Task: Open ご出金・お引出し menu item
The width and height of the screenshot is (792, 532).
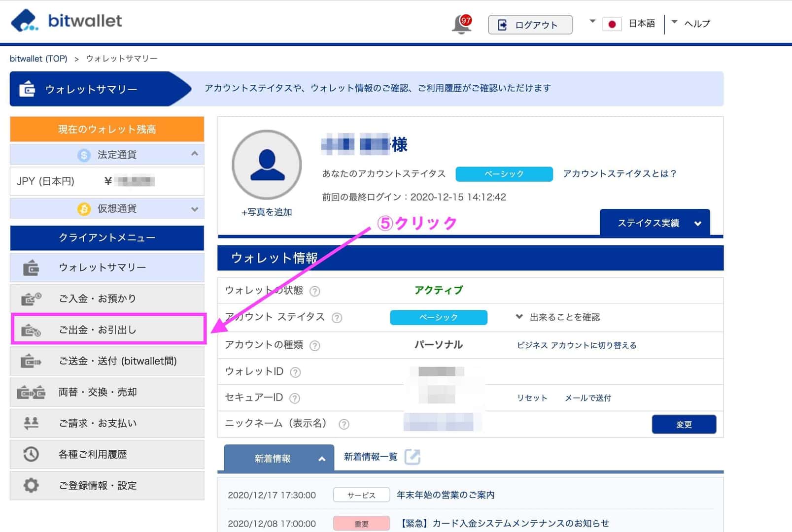Action: coord(107,330)
